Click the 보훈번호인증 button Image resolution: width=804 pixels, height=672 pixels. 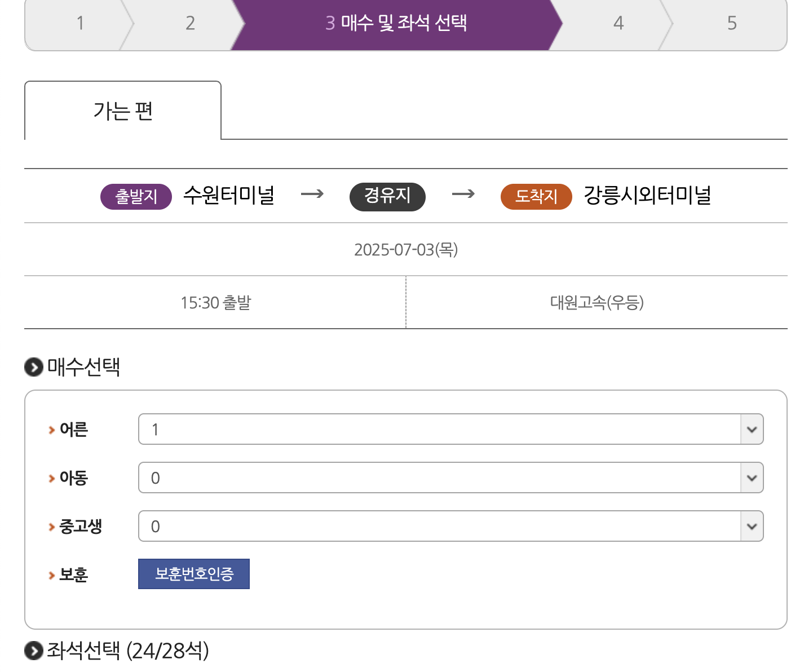click(193, 574)
